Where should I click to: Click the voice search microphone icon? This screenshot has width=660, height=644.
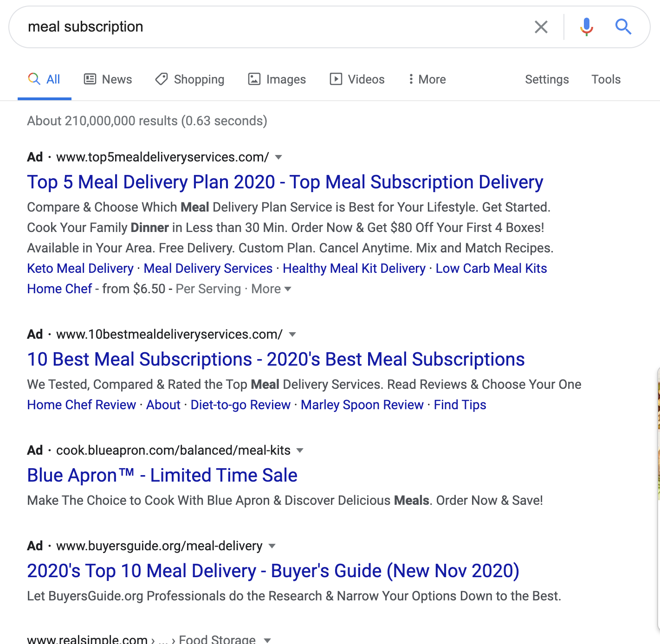click(586, 26)
